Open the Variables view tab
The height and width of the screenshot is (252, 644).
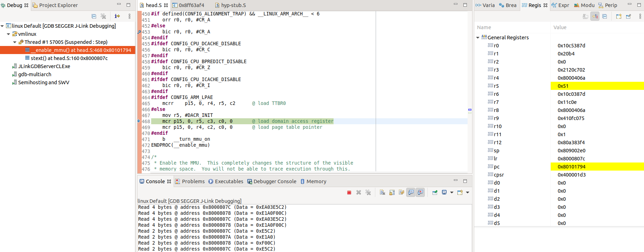click(x=485, y=5)
